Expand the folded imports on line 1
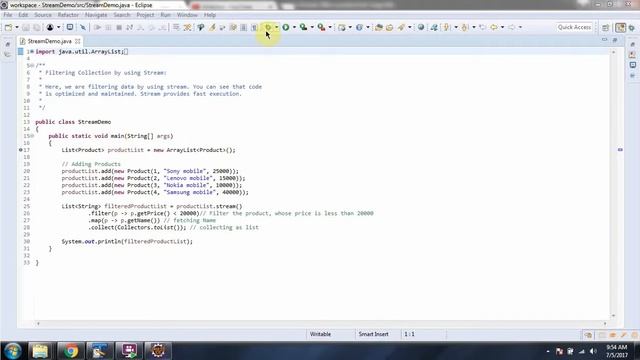Screen dimensions: 640x360 point(32,51)
